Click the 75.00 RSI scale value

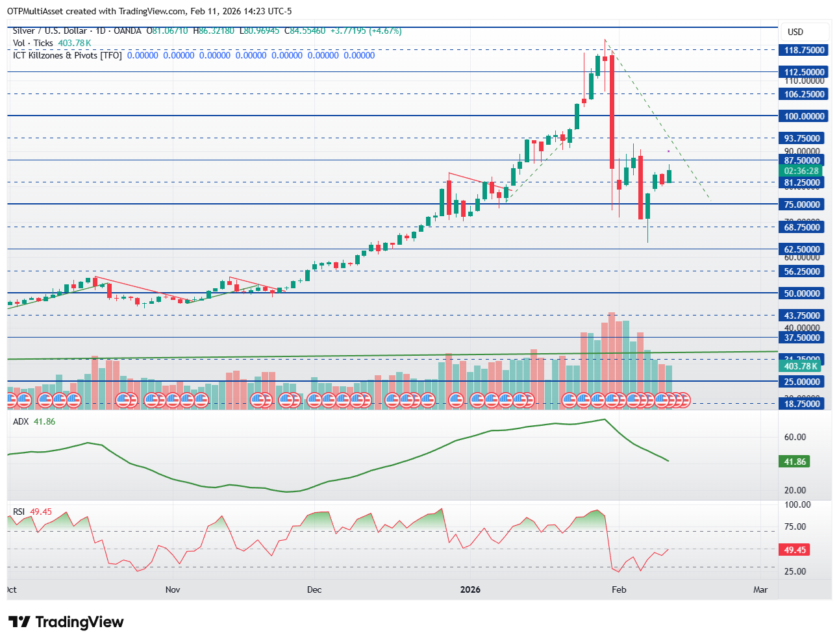click(x=795, y=526)
